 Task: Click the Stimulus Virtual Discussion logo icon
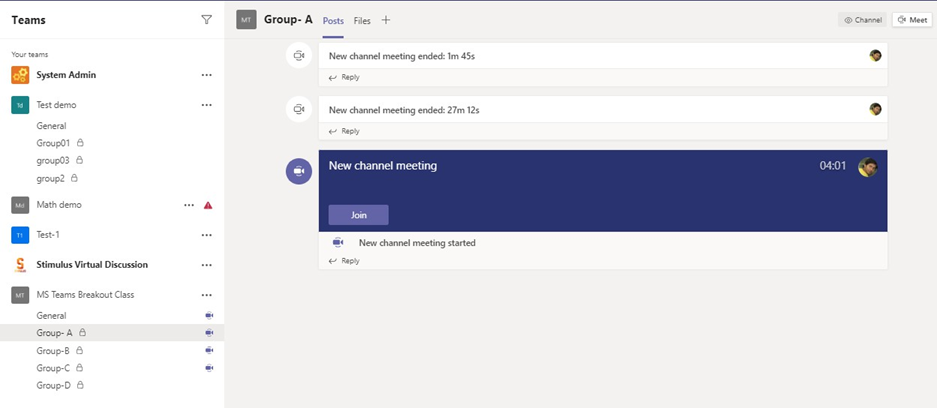(20, 265)
